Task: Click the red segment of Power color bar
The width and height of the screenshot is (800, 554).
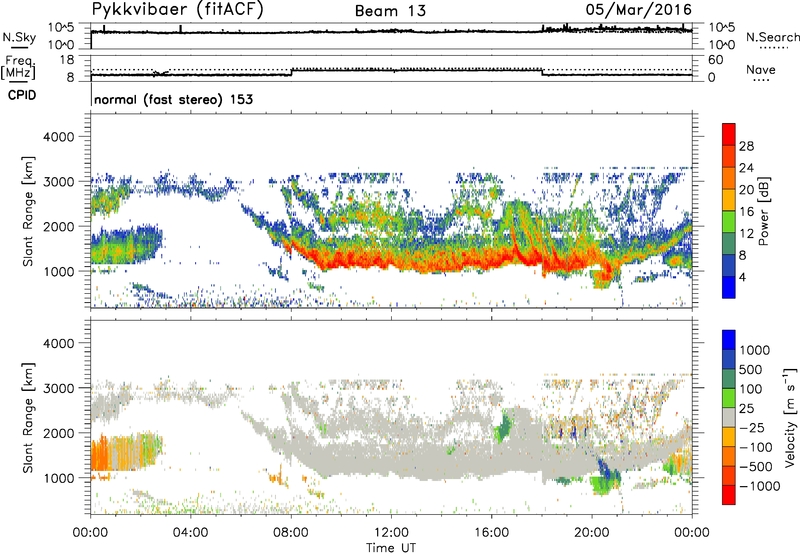Action: (x=729, y=134)
